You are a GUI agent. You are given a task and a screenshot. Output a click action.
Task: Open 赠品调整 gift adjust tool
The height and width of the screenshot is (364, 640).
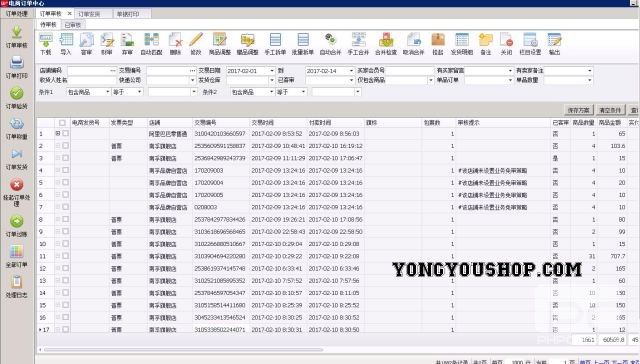pyautogui.click(x=247, y=44)
